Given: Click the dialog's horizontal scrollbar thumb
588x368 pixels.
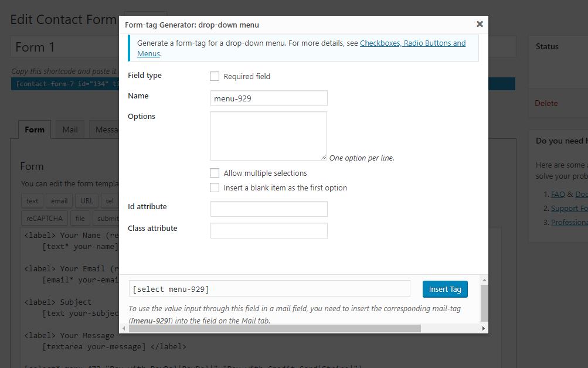Looking at the screenshot, I should (x=274, y=328).
